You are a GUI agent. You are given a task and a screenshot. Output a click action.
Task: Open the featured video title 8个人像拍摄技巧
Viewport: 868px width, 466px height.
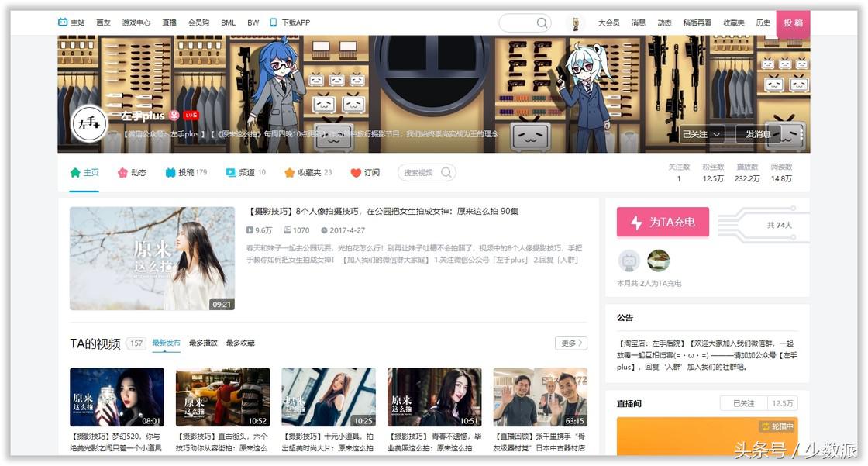(382, 211)
